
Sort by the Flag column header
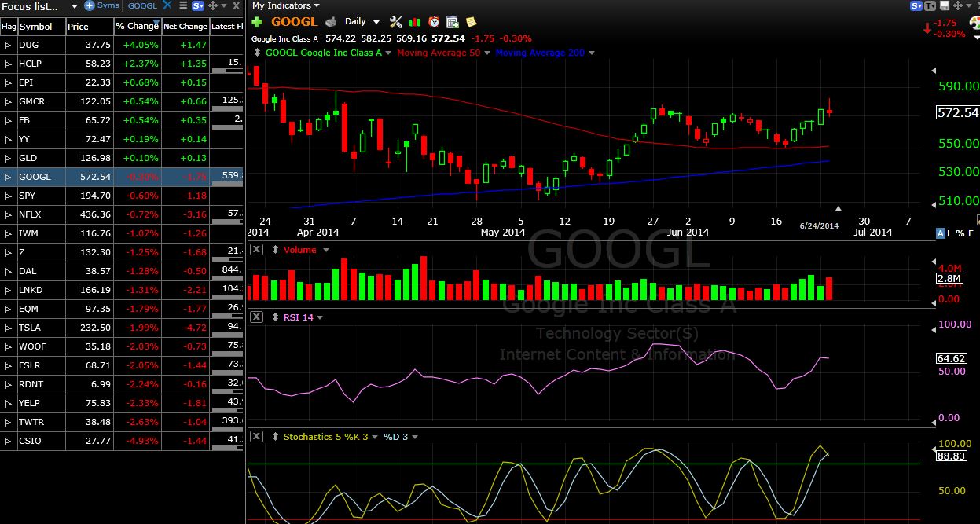click(x=8, y=26)
